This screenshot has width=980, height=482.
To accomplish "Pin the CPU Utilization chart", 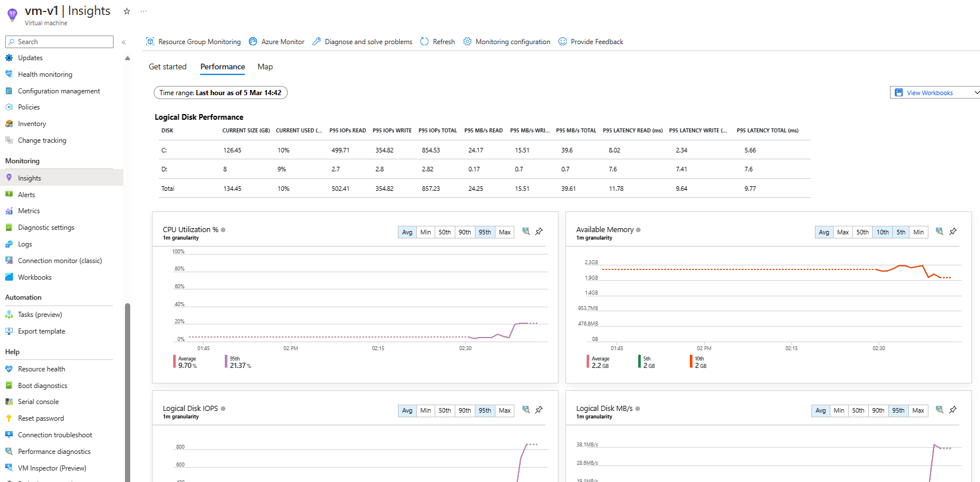I will pos(539,232).
